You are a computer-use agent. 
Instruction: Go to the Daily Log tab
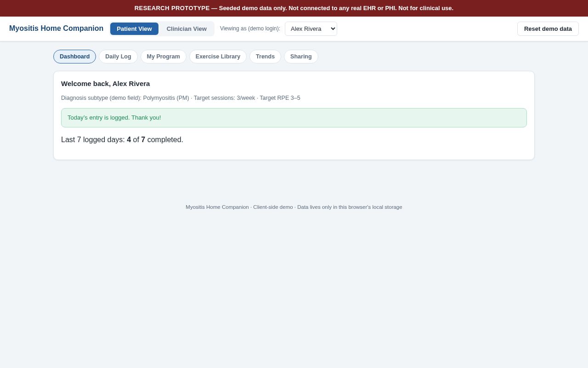click(x=118, y=57)
